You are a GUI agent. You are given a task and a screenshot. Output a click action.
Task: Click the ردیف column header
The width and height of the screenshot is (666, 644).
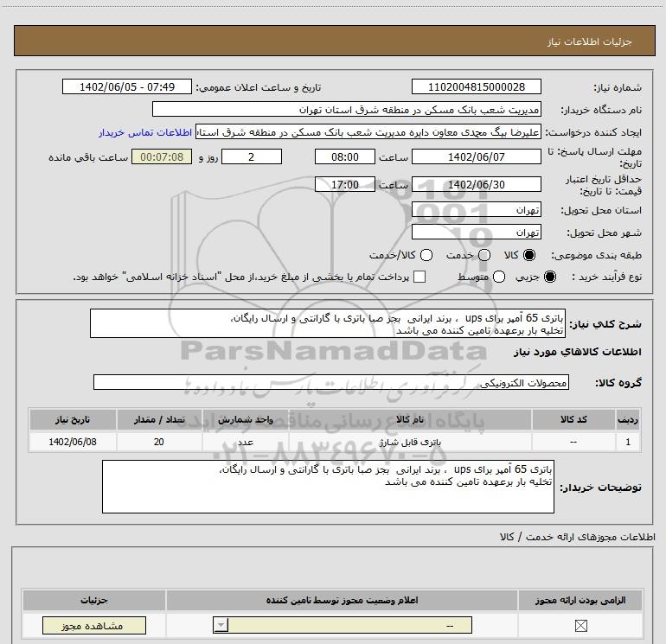pos(628,419)
